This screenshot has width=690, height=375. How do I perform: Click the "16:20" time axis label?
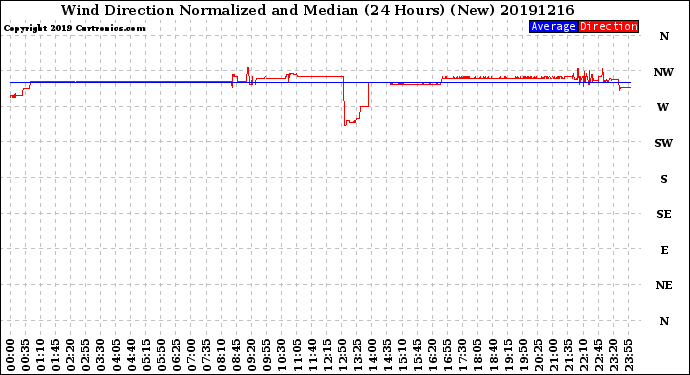(433, 355)
